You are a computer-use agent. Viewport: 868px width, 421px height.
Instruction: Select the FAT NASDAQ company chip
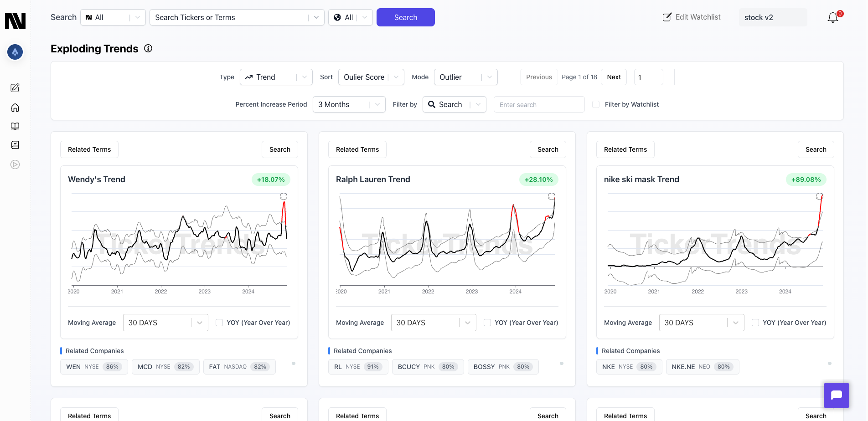(239, 367)
